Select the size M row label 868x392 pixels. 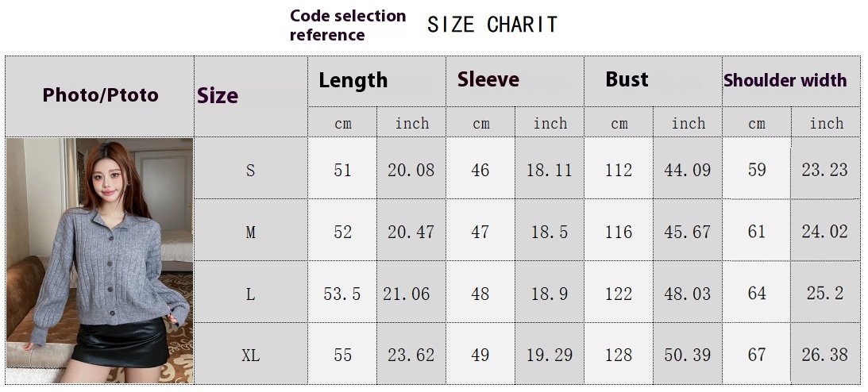pos(251,232)
